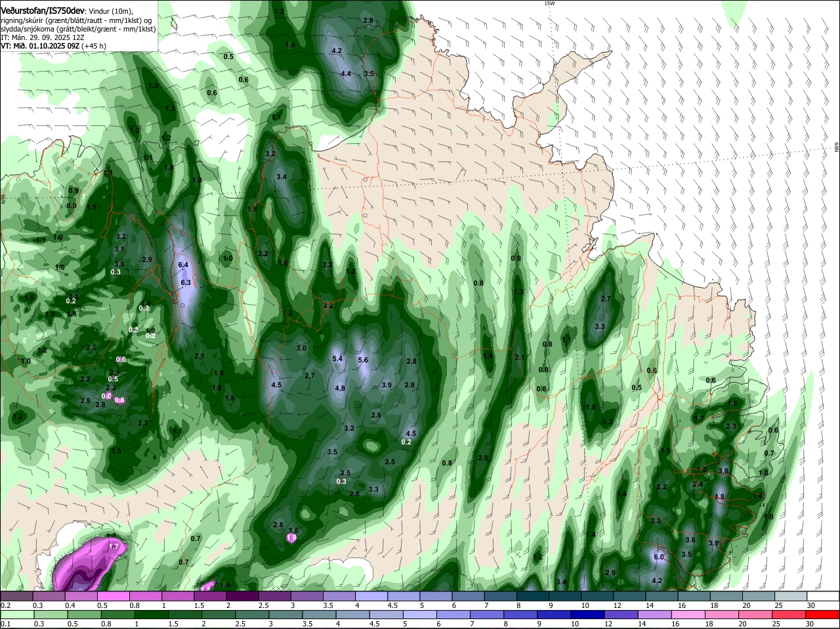Click the 4.4 precipitation value near the top
840x629 pixels.
coord(346,74)
